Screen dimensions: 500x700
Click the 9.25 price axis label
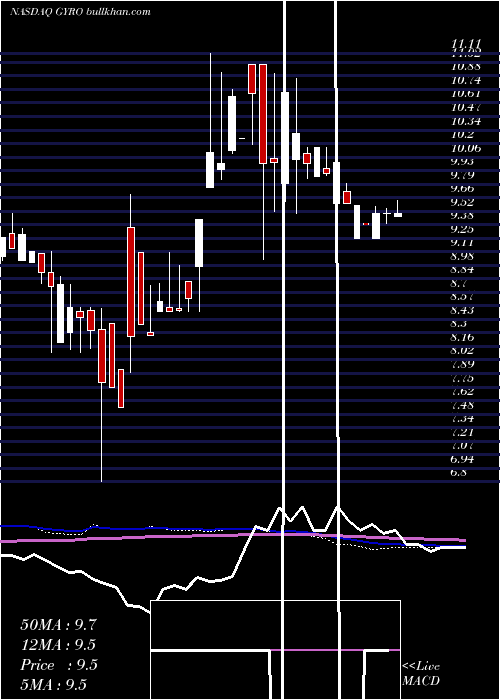coord(462,229)
